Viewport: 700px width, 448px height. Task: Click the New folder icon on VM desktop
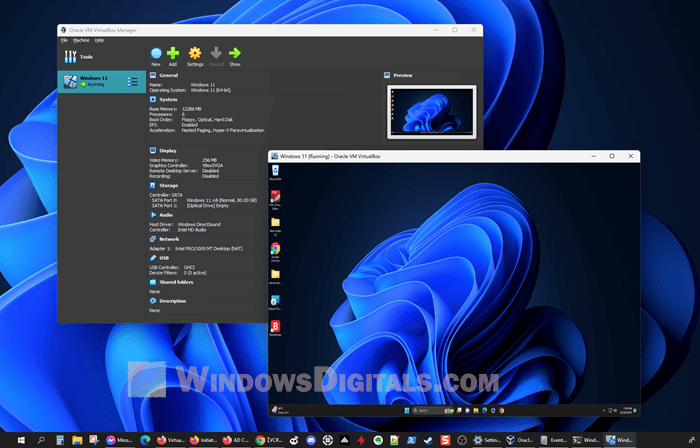[275, 225]
